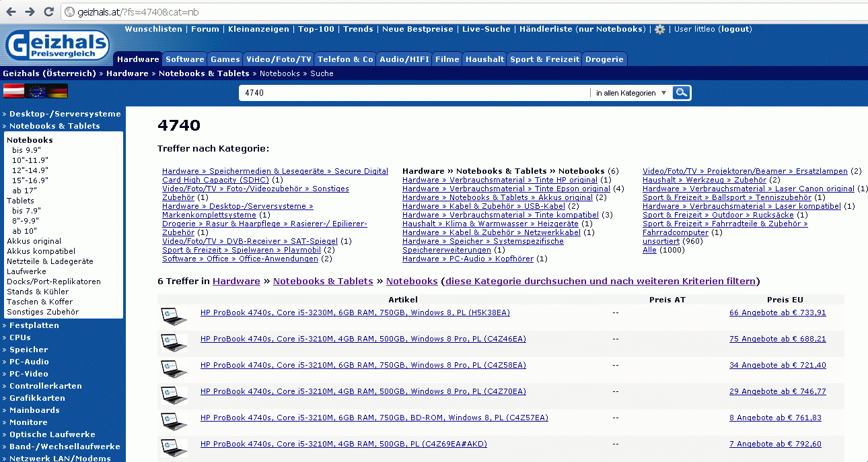This screenshot has height=462, width=868.
Task: Collapse Notebooks & Tablets in the sidebar
Action: [x=55, y=126]
